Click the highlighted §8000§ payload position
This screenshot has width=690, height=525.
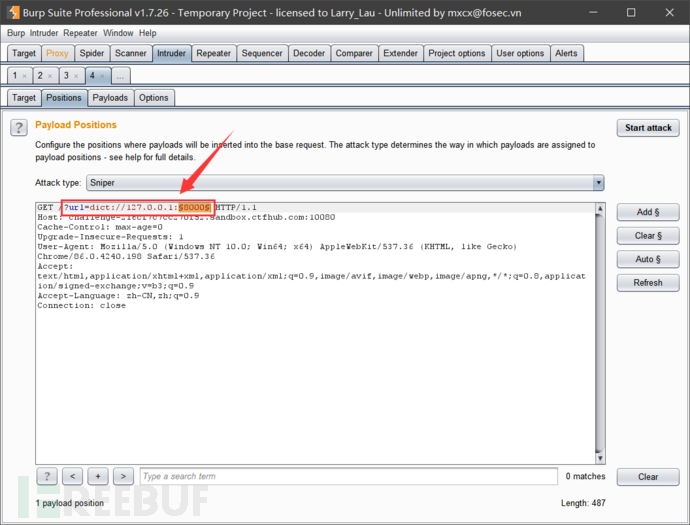tap(195, 207)
